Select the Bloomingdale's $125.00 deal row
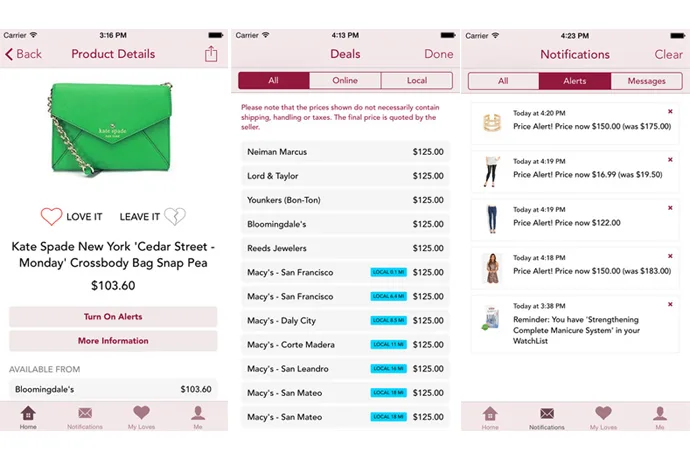This screenshot has width=690, height=460. point(345,224)
